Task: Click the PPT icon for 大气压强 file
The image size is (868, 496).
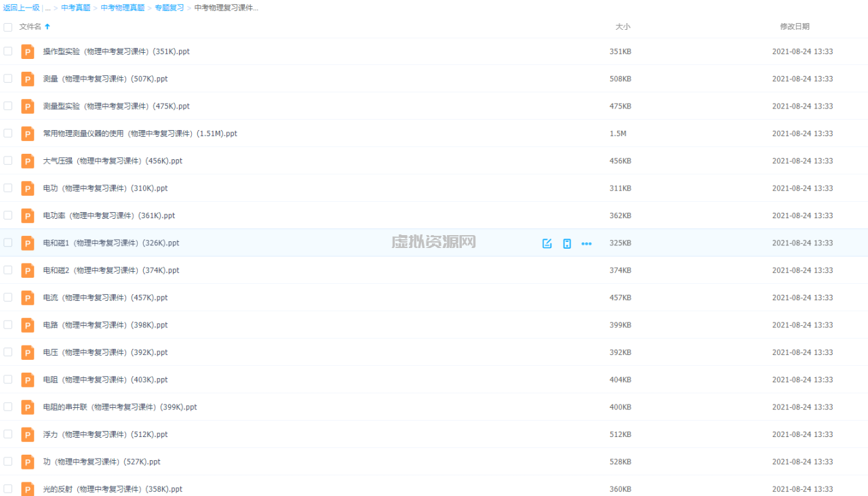Action: (x=28, y=161)
